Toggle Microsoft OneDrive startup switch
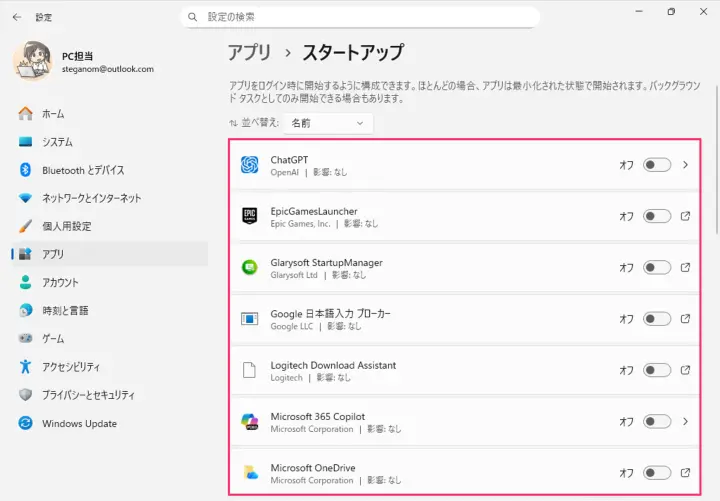Image resolution: width=720 pixels, height=501 pixels. [657, 472]
